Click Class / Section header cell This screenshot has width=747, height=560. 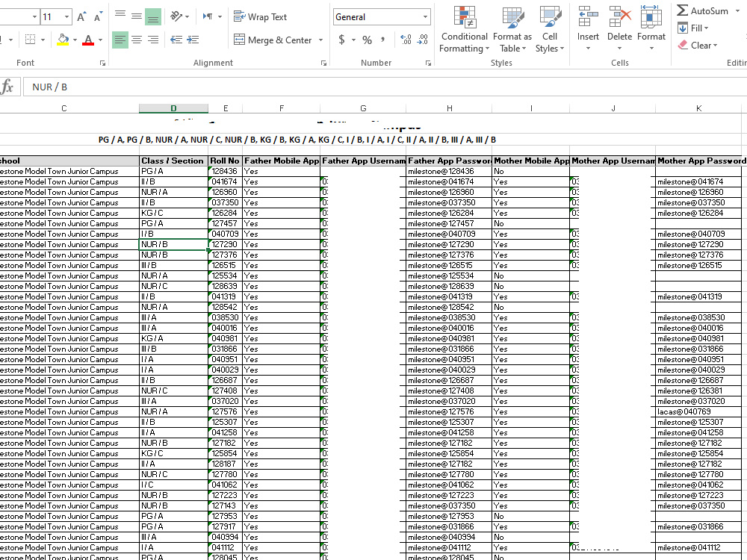(x=173, y=161)
